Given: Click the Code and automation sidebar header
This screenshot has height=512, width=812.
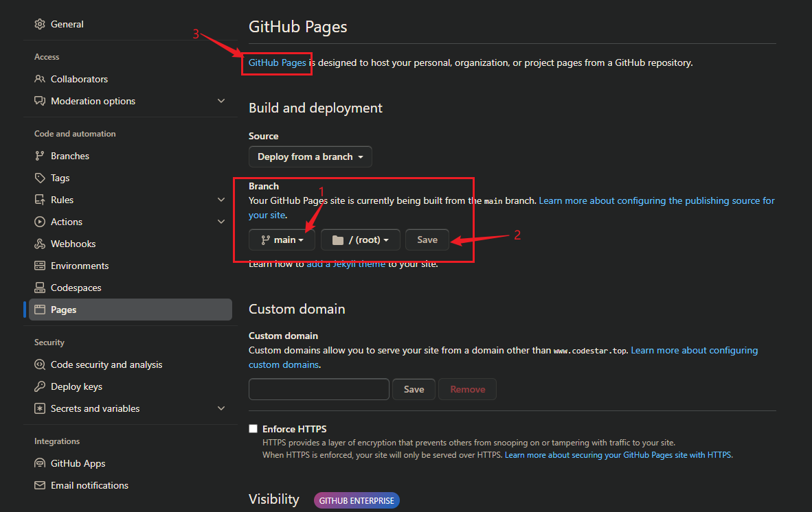Looking at the screenshot, I should (x=75, y=133).
